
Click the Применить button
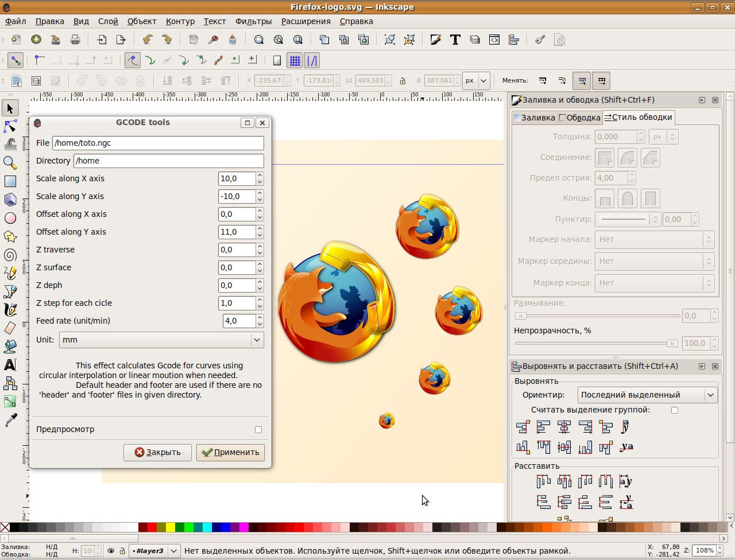click(230, 452)
